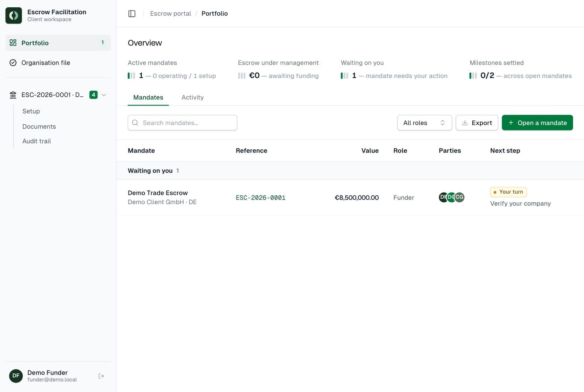
Task: Click the Funder role cell
Action: point(404,197)
